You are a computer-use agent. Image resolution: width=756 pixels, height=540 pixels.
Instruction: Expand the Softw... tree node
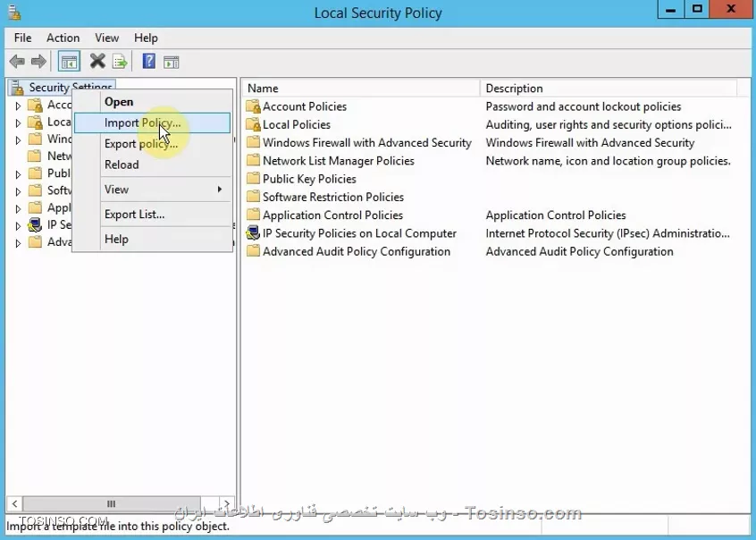click(18, 191)
